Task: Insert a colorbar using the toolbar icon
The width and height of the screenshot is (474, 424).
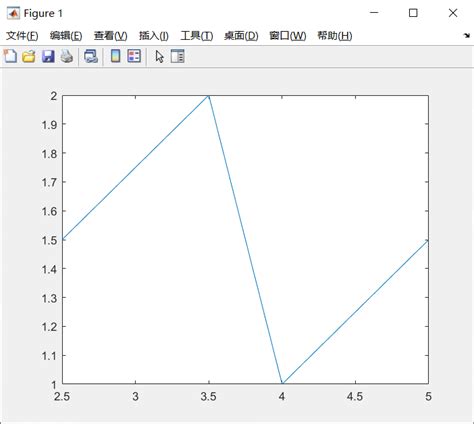Action: pyautogui.click(x=115, y=56)
